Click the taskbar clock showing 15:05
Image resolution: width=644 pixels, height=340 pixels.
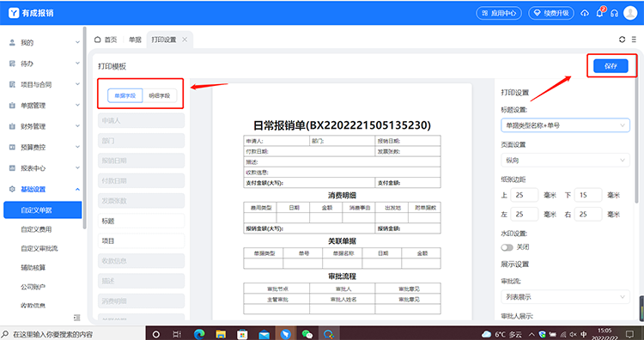(605, 334)
